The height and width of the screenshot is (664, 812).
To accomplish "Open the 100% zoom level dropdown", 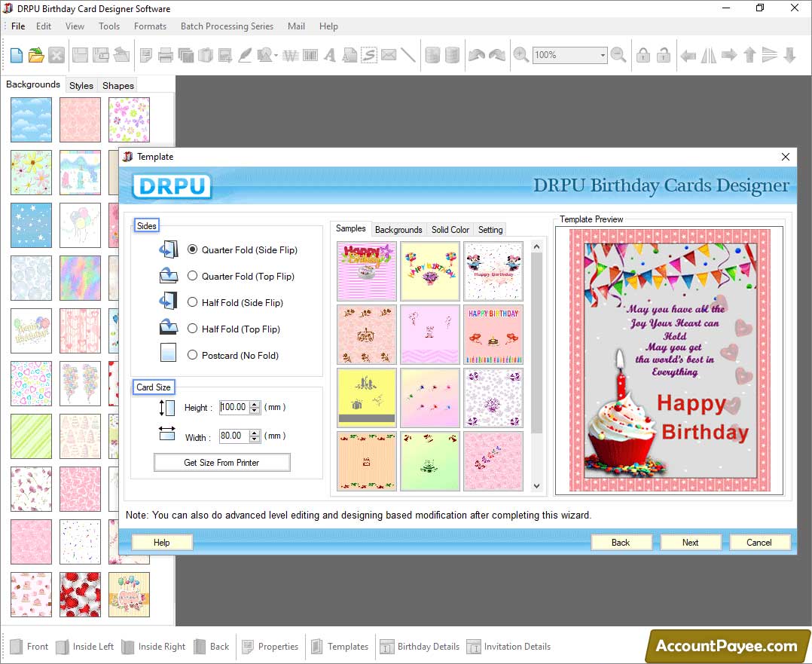I will (603, 55).
